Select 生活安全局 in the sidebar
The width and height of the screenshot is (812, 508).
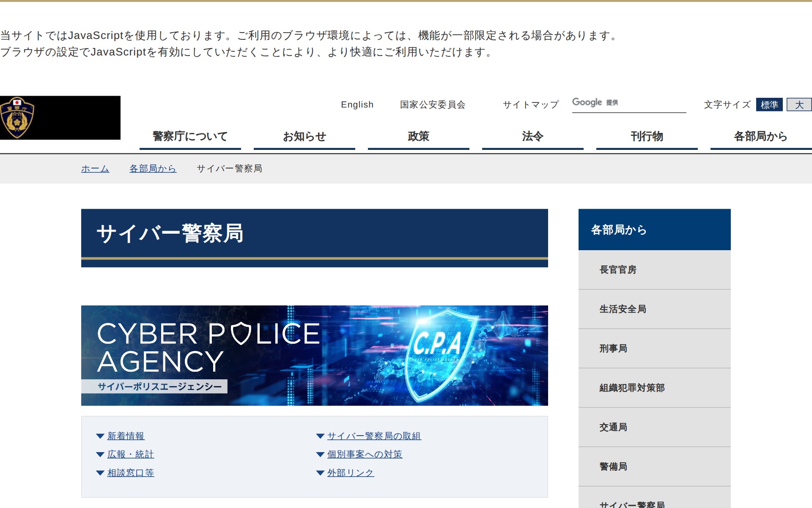coord(623,309)
